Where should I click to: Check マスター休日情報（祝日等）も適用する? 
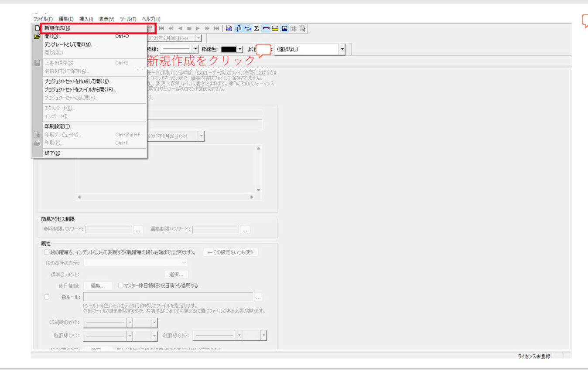[x=120, y=285]
